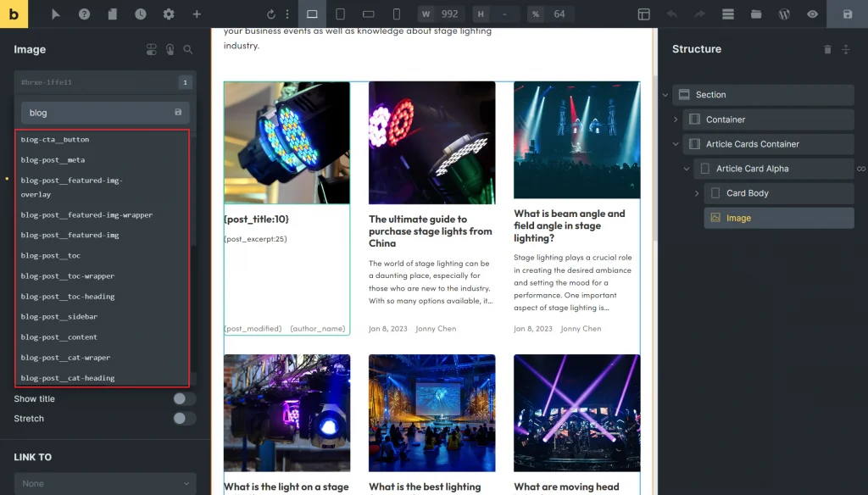Turn on the Stretch toggle
Image resolution: width=868 pixels, height=495 pixels.
(x=184, y=419)
